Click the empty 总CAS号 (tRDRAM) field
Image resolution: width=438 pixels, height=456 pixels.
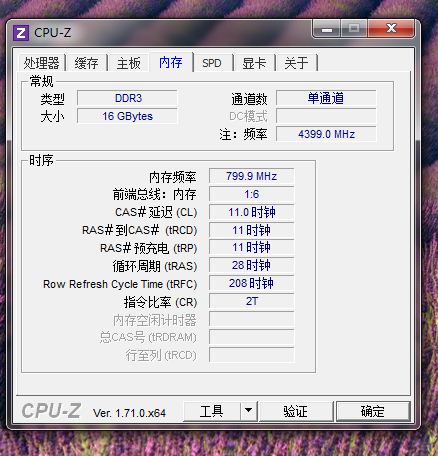[x=251, y=337]
